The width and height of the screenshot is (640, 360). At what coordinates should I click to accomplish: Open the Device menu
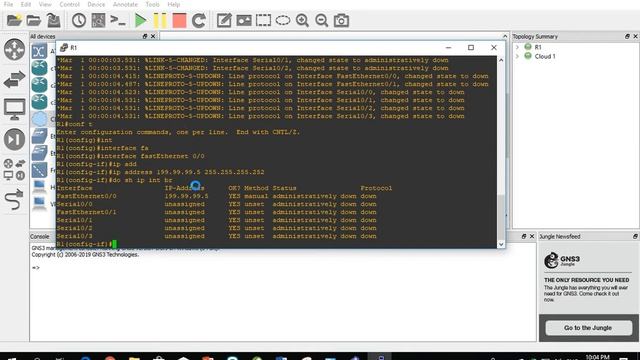point(96,4)
